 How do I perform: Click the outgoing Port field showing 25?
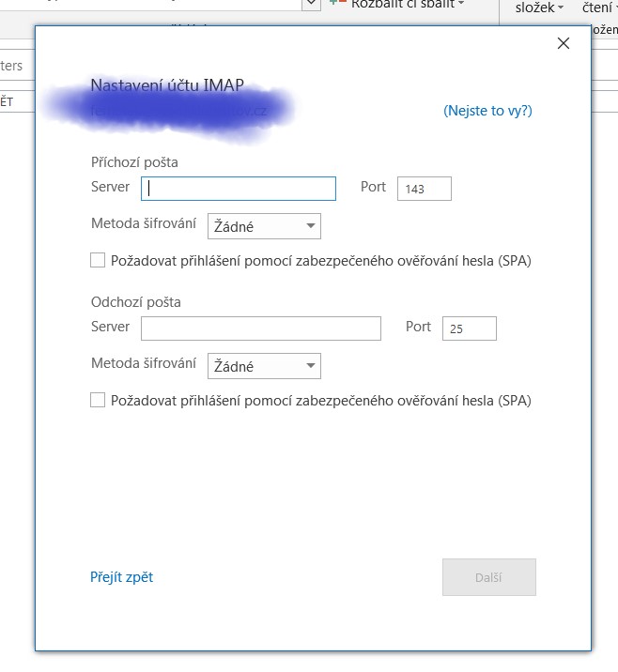click(x=469, y=328)
